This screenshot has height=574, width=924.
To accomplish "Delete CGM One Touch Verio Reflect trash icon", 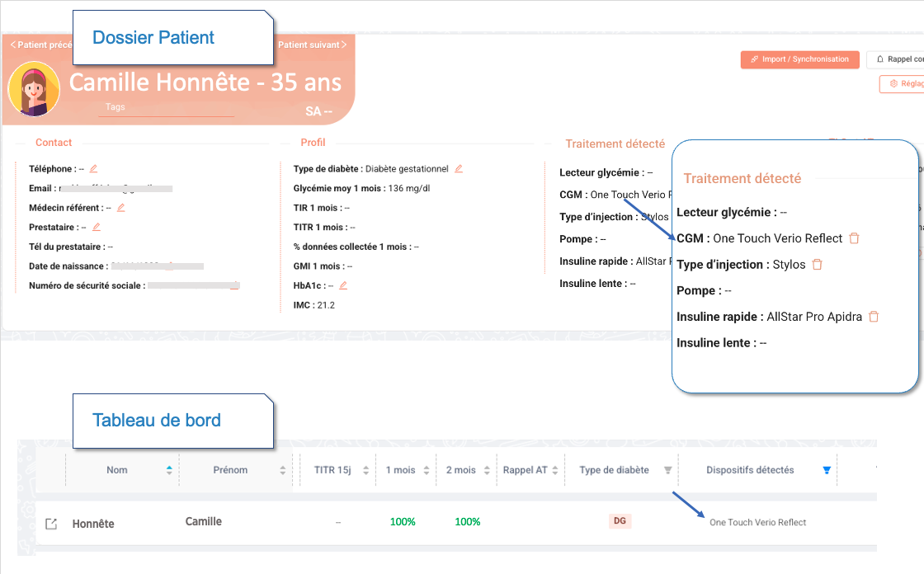I will (854, 238).
